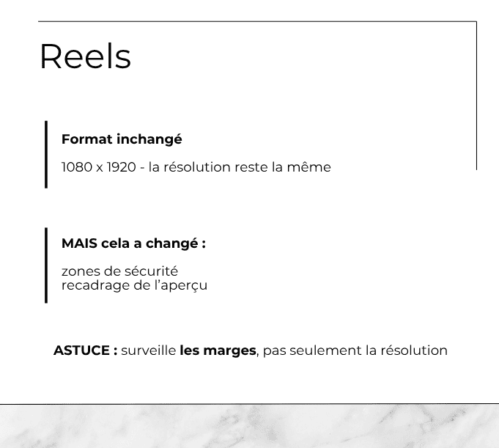Click the word 'surveille' in the tip

(x=149, y=350)
